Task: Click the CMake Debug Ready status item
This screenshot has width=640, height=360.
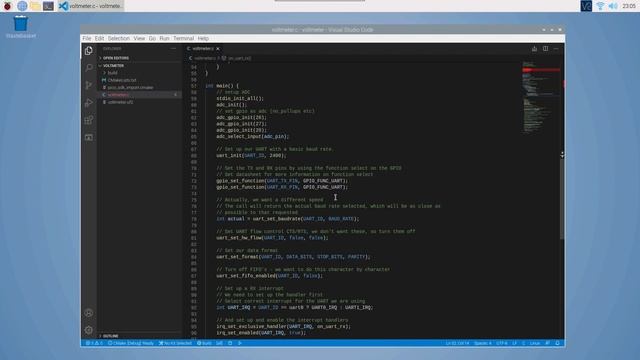Action: point(131,343)
